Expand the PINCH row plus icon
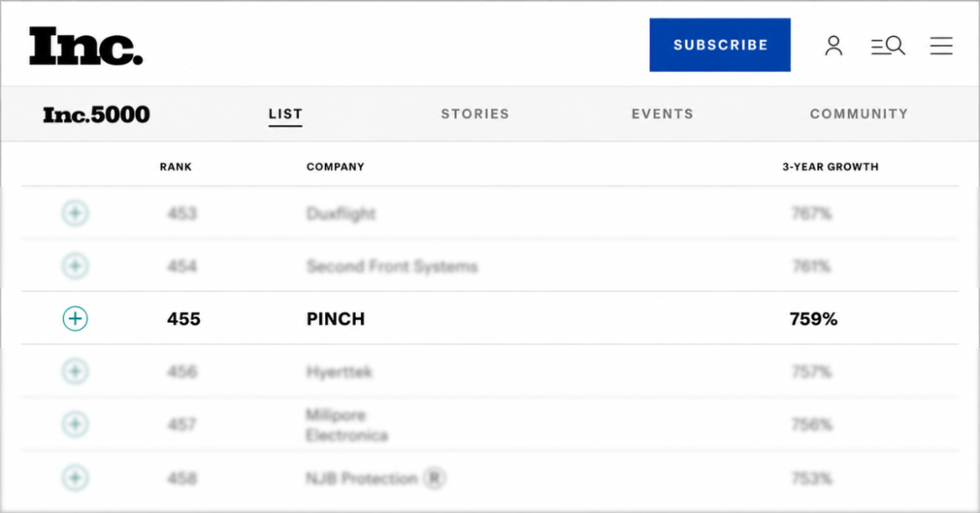The width and height of the screenshot is (980, 513). pos(75,319)
